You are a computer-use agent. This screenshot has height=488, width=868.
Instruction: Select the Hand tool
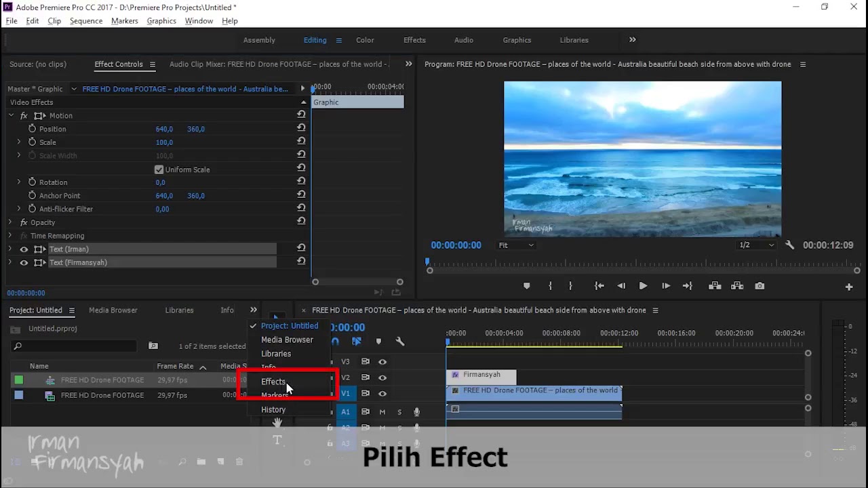(277, 423)
